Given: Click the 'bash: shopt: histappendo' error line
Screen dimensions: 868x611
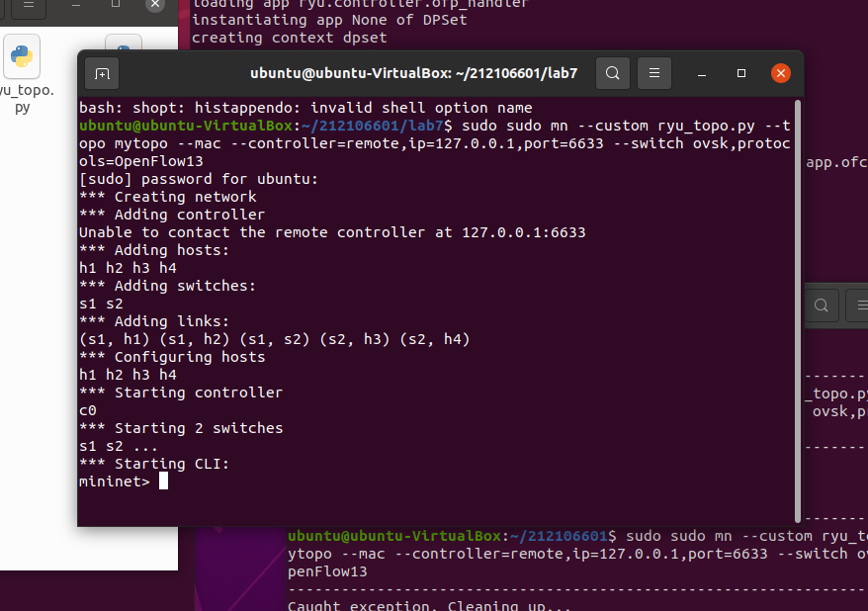Looking at the screenshot, I should tap(305, 108).
